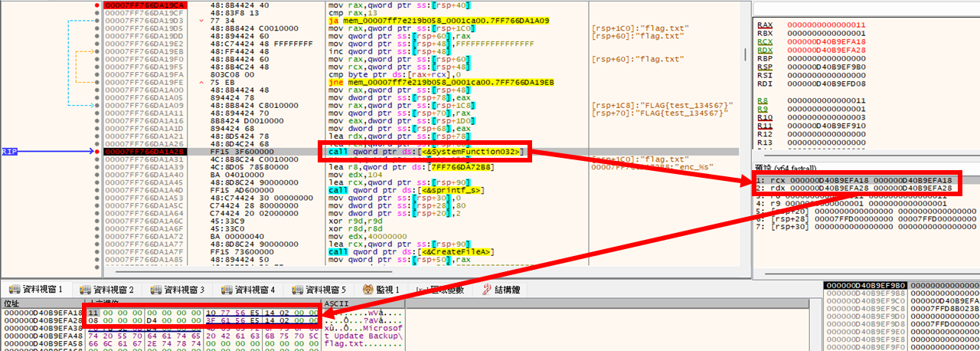
Task: Click opcode bytes 'FF15 3F600000'
Action: (243, 152)
